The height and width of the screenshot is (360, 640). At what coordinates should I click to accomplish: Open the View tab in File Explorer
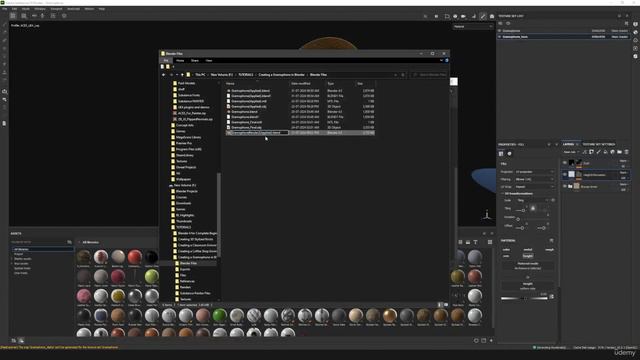(209, 60)
